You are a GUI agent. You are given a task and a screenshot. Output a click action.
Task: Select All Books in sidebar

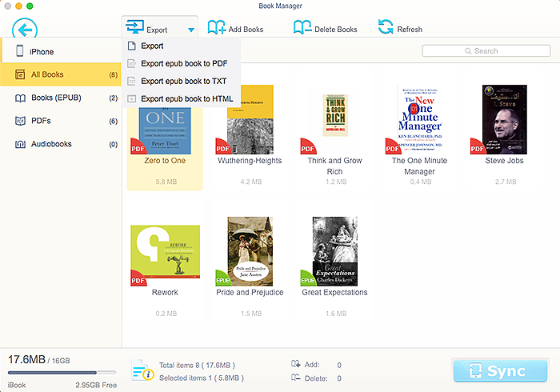[61, 74]
